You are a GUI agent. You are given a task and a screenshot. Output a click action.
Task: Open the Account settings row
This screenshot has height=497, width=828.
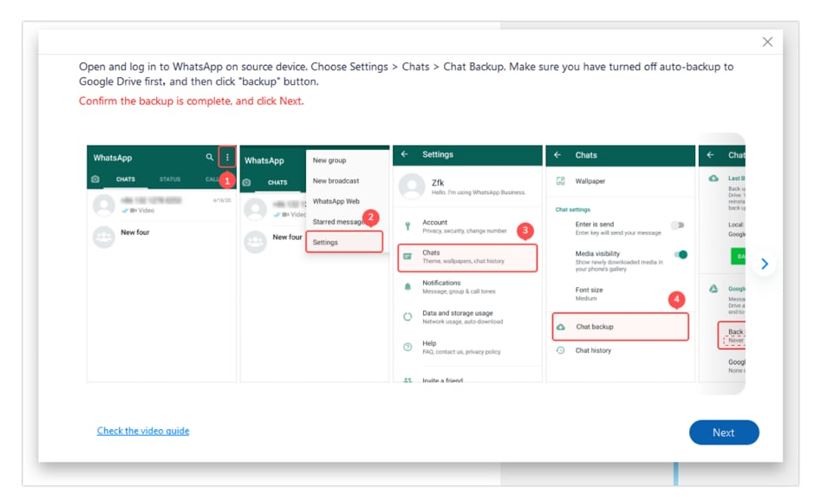coord(467,227)
